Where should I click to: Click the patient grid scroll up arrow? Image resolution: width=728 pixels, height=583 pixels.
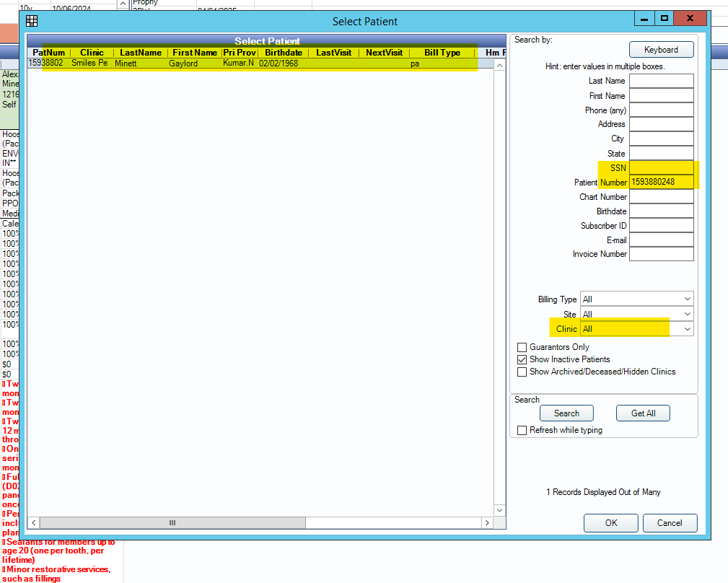(499, 66)
